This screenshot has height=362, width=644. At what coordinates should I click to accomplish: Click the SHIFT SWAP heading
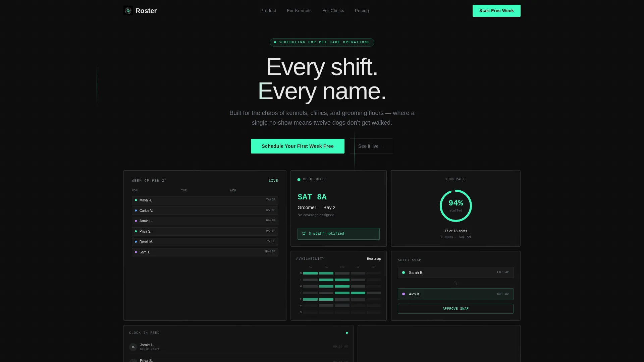coord(410,260)
